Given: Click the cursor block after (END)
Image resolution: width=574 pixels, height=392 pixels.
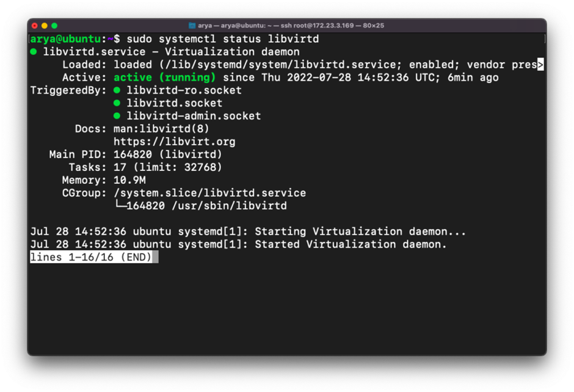Looking at the screenshot, I should pyautogui.click(x=156, y=257).
